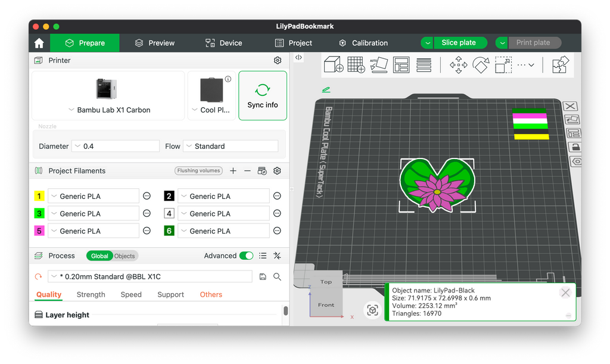Add a new filament with plus icon

coord(233,171)
